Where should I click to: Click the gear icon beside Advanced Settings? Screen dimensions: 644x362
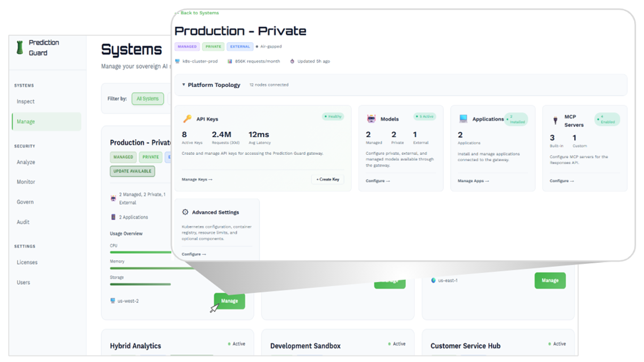click(185, 212)
